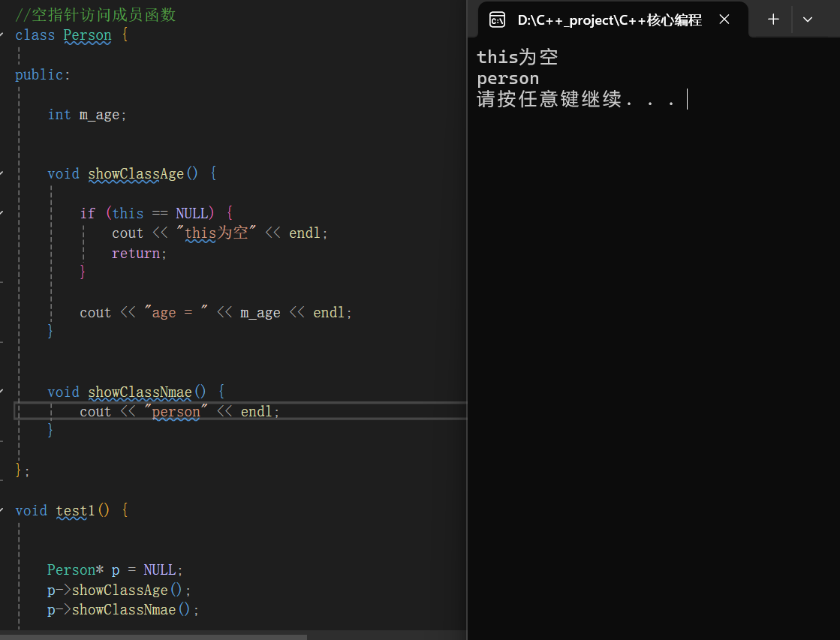
Task: Collapse the if (this == NULL) fold arrow
Action: pos(2,213)
